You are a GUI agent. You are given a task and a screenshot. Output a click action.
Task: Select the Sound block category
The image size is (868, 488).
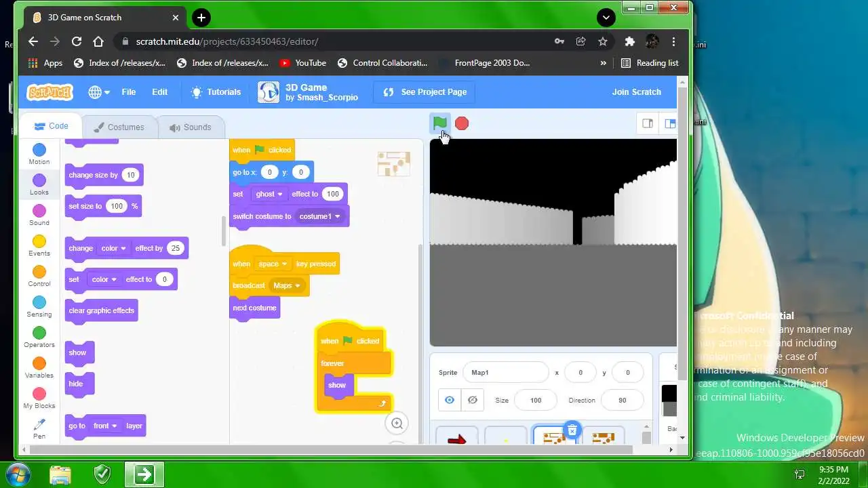click(x=39, y=216)
